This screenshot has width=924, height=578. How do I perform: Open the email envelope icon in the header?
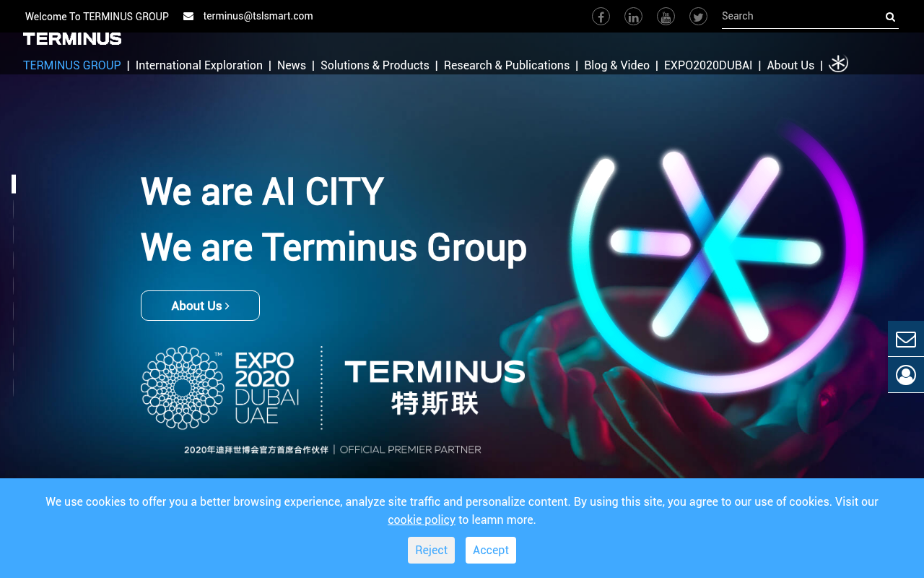pyautogui.click(x=186, y=14)
